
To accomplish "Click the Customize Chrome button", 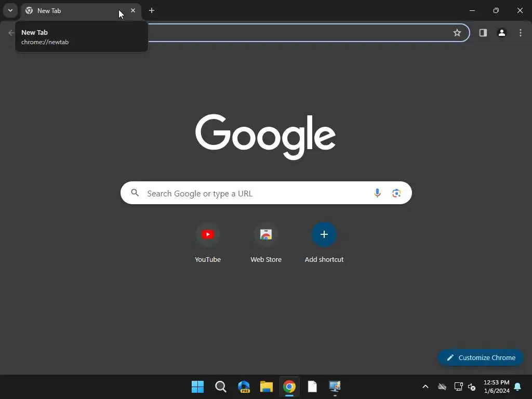I will click(x=481, y=357).
